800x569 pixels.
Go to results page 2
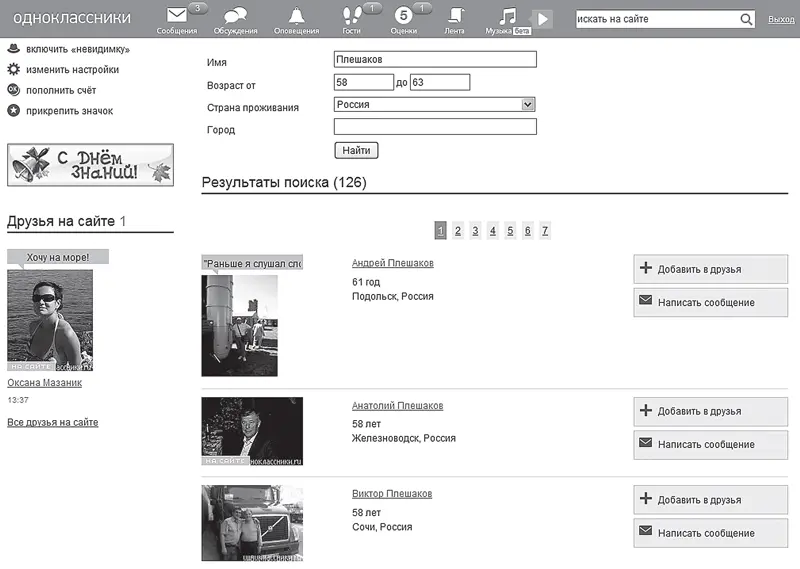click(457, 231)
